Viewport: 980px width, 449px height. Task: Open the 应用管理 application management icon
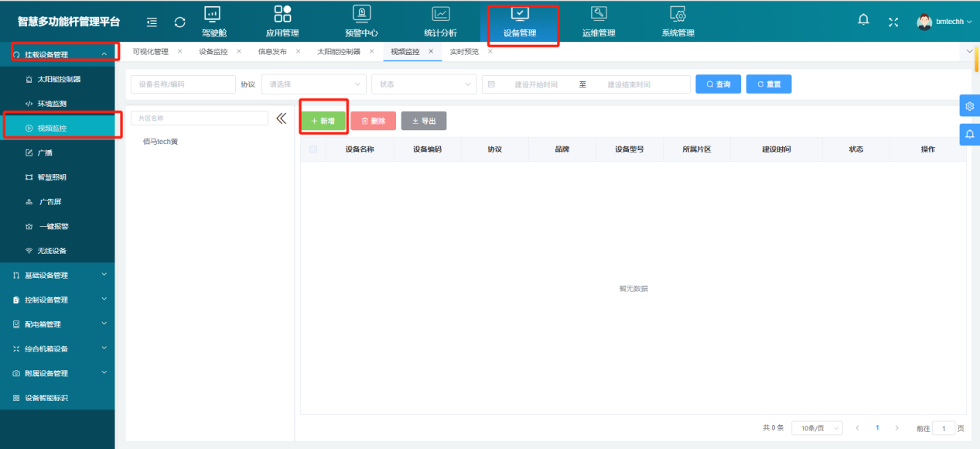[x=282, y=21]
